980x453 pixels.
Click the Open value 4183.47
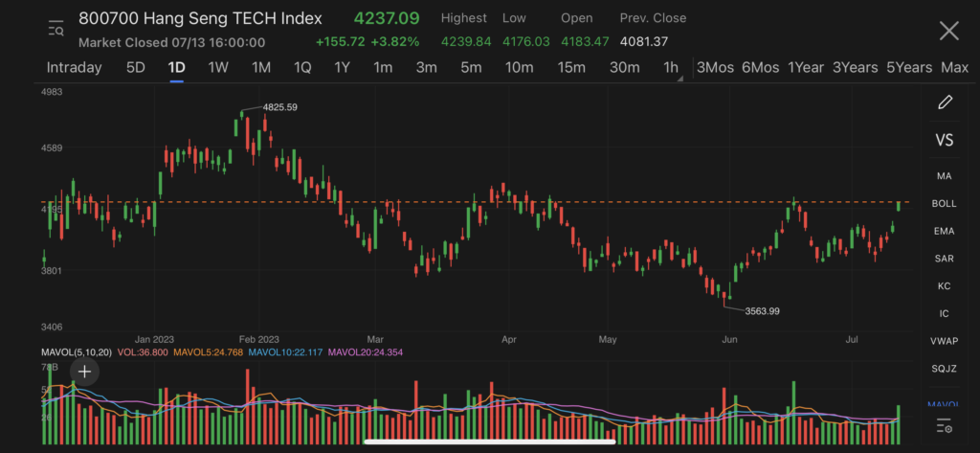click(585, 42)
